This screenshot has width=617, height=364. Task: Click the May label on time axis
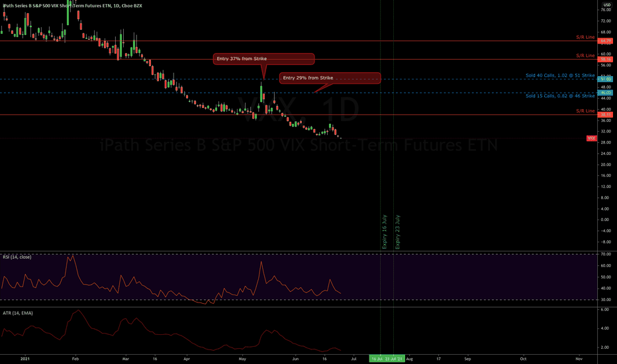point(242,359)
